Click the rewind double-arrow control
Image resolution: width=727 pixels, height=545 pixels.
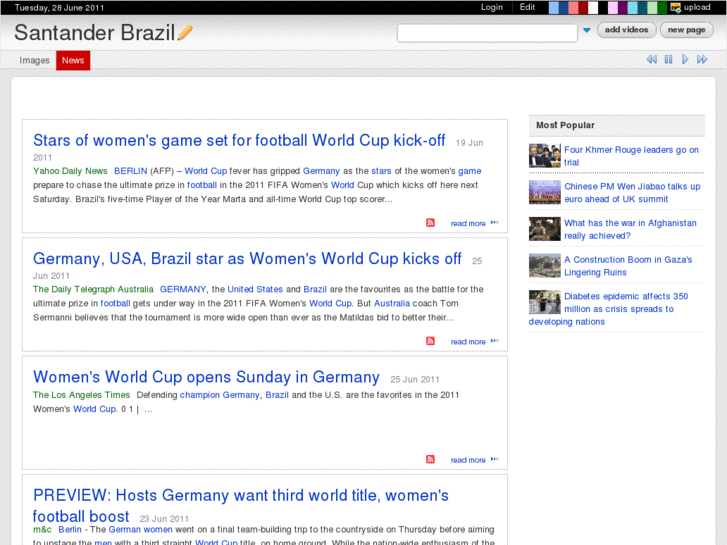coord(651,59)
